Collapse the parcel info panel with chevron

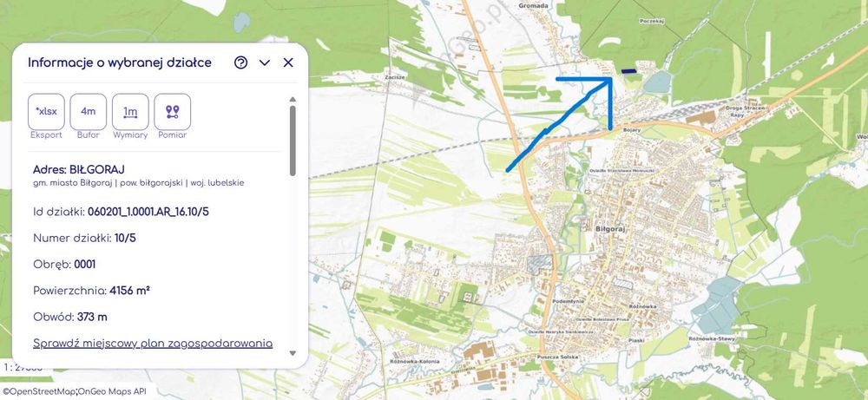coord(265,63)
